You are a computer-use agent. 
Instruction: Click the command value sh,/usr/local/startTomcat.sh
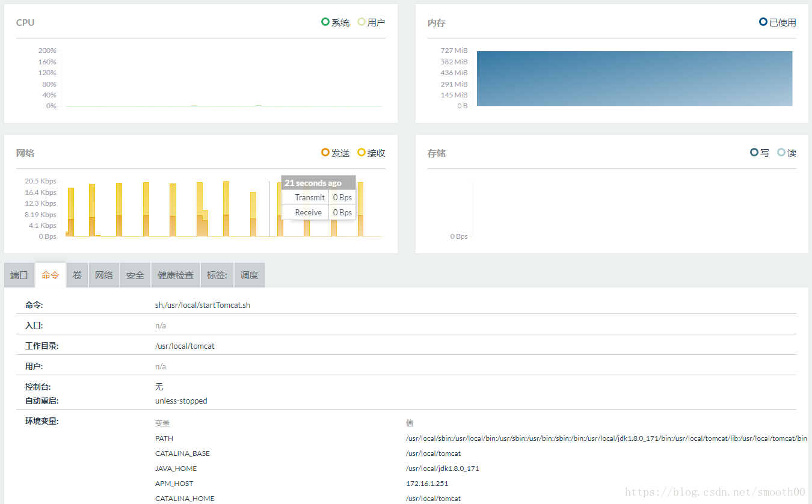click(x=203, y=305)
